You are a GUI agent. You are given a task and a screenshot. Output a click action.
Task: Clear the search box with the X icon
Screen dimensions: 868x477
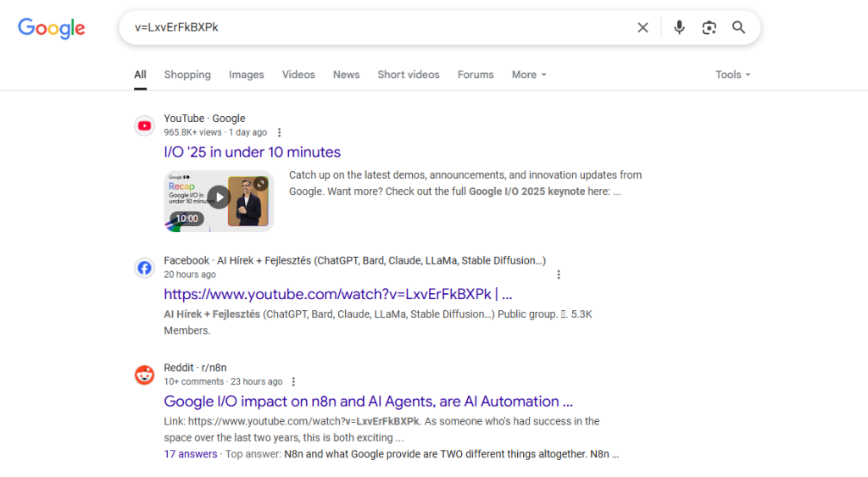643,28
